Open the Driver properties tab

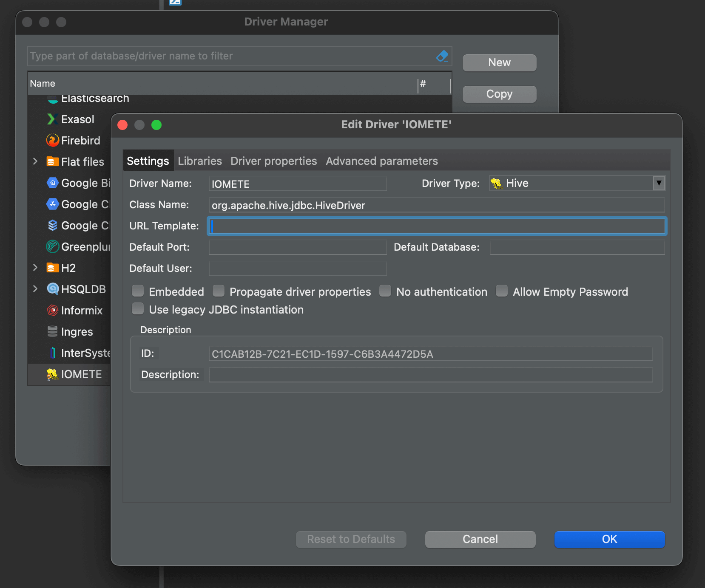[x=274, y=161]
